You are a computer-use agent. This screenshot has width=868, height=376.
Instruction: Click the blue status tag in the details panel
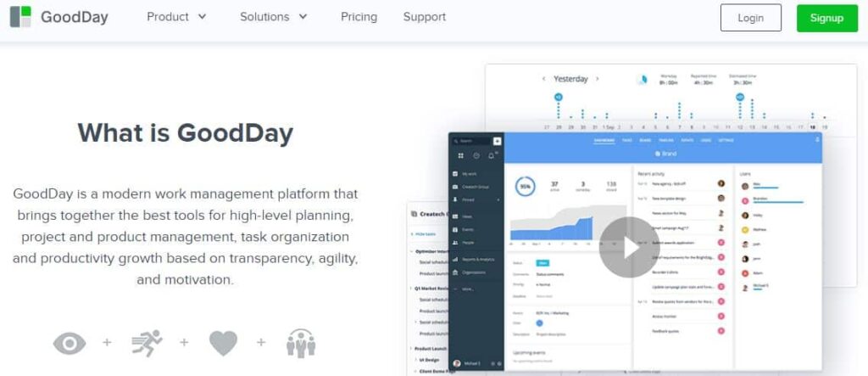tap(542, 263)
